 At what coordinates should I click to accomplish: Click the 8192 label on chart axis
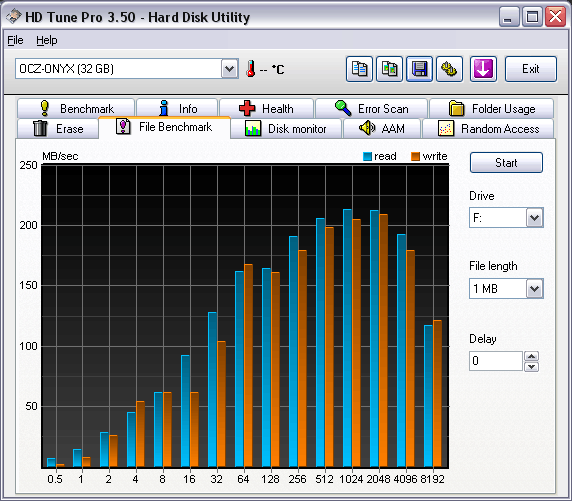click(432, 479)
